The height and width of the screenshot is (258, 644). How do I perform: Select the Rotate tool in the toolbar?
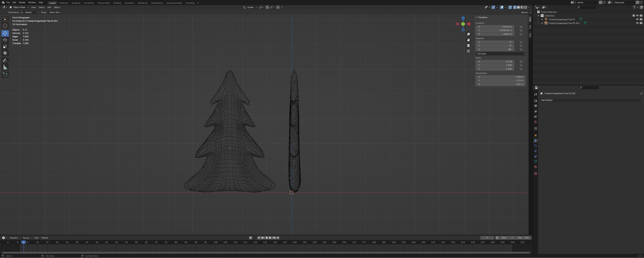(5, 40)
